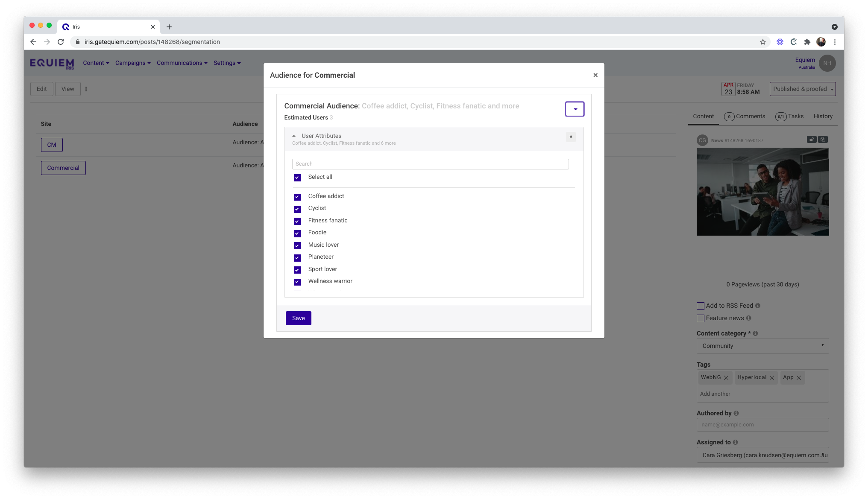This screenshot has height=499, width=868.
Task: Open the Campaigns menu
Action: click(132, 63)
